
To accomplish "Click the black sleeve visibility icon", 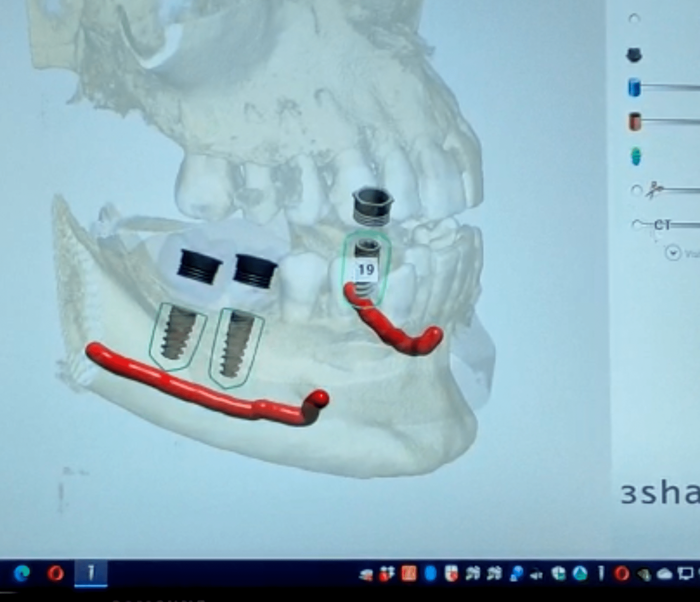I will click(x=634, y=55).
